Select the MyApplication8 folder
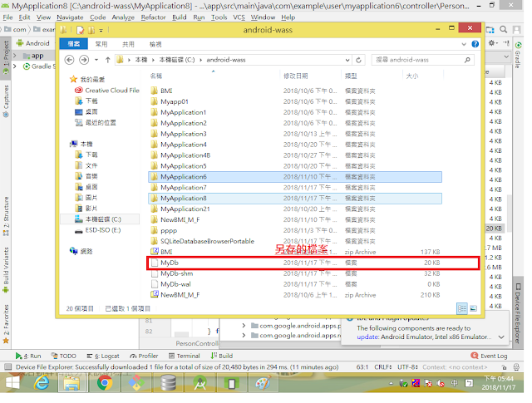Viewport: 532px width, 403px height. coord(295,199)
